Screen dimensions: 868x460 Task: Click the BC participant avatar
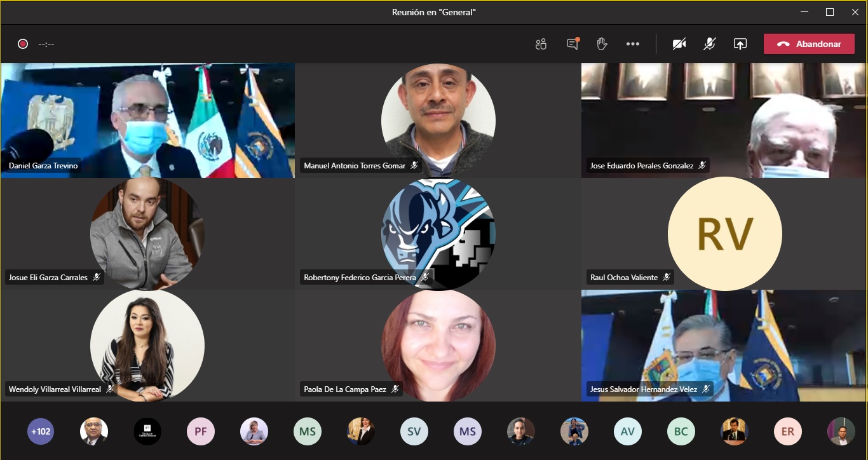(x=681, y=431)
